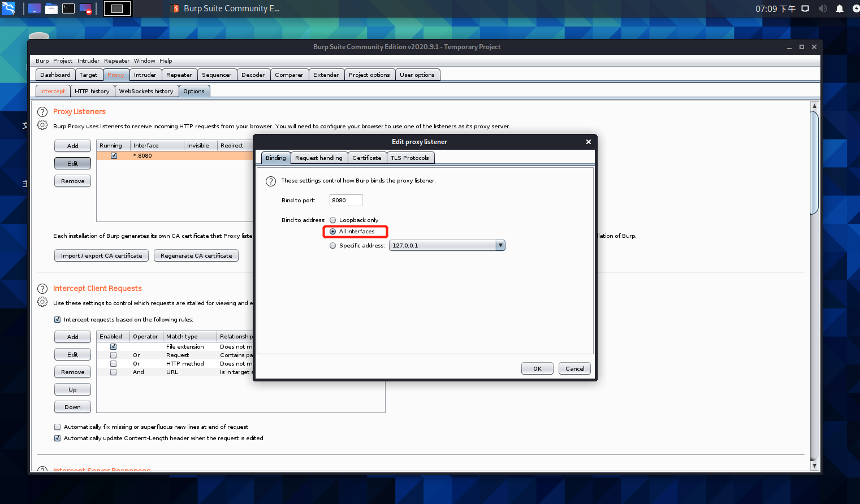Toggle Enabled checkbox for File extension rule
Screen dimensions: 860x504
(x=114, y=347)
